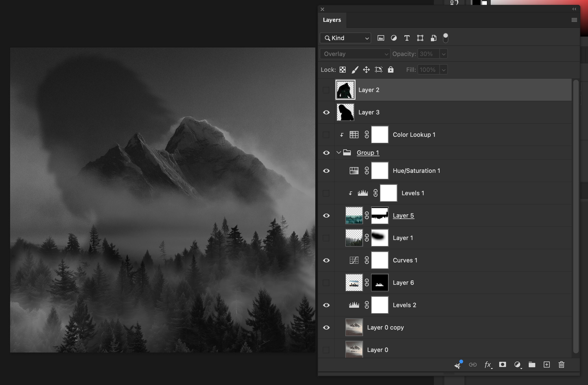This screenshot has width=588, height=385.
Task: Hide the Curves 1 adjustment layer
Action: click(x=326, y=260)
